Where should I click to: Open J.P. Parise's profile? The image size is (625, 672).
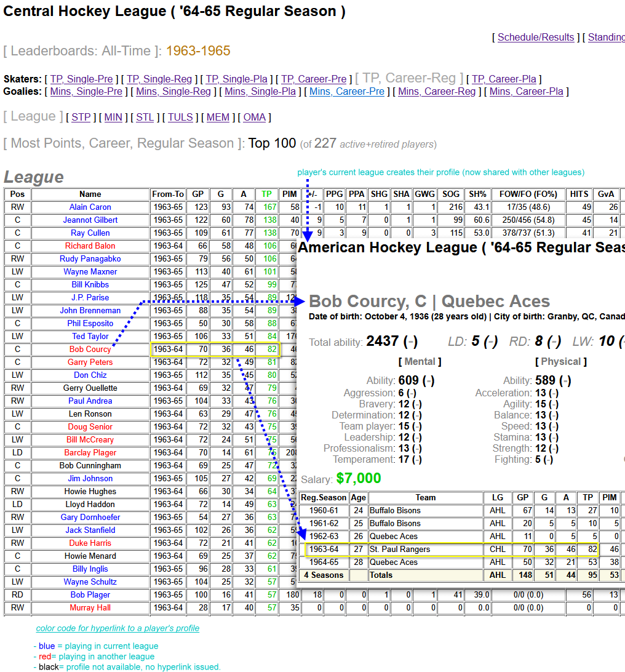(90, 298)
